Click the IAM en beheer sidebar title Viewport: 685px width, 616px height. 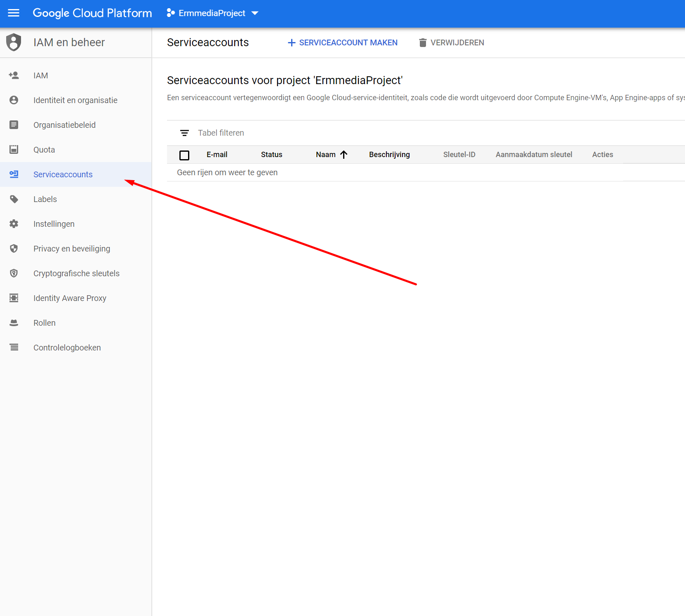point(69,42)
